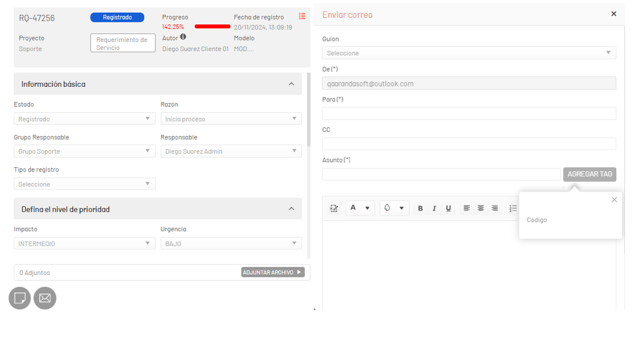Viewport: 644px width, 344px height.
Task: Open the Impacto INTERMEDIO dropdown
Action: click(85, 243)
